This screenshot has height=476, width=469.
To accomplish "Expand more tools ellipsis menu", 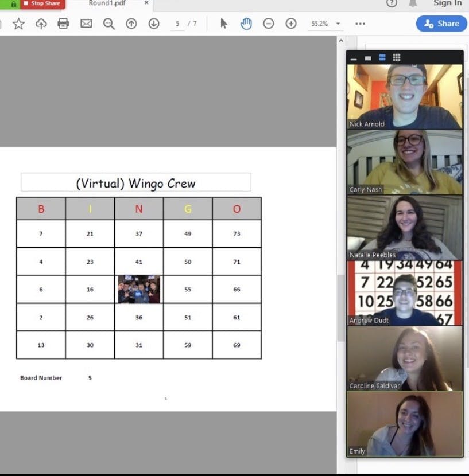I will pos(360,24).
